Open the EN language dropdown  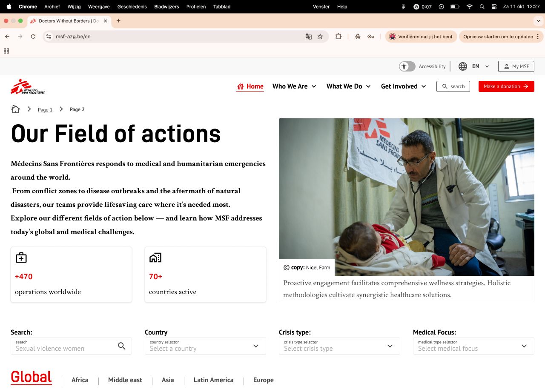click(x=481, y=66)
